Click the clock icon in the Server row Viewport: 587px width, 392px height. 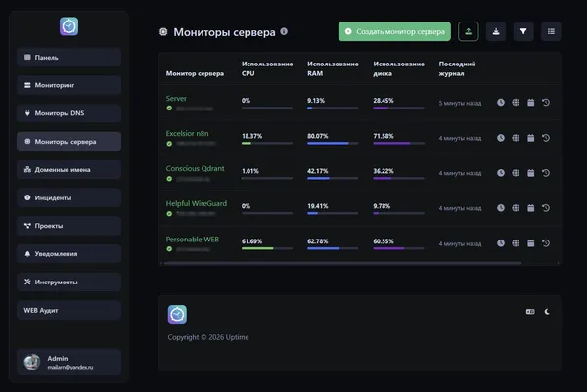[x=501, y=102]
